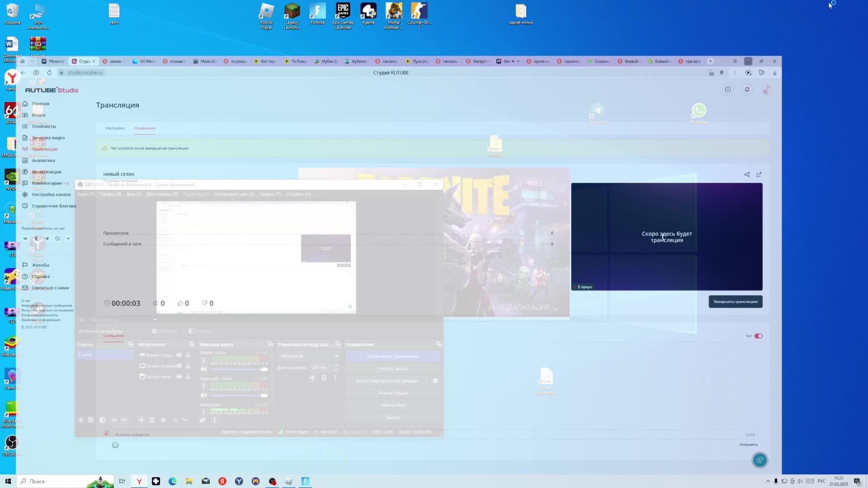Hide the Захват игры source
This screenshot has height=488, width=868.
[x=179, y=355]
